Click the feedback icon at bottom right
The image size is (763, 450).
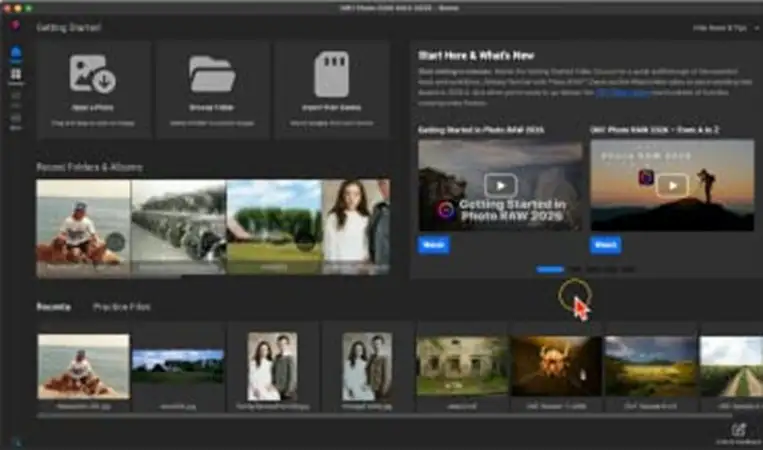pos(739,430)
